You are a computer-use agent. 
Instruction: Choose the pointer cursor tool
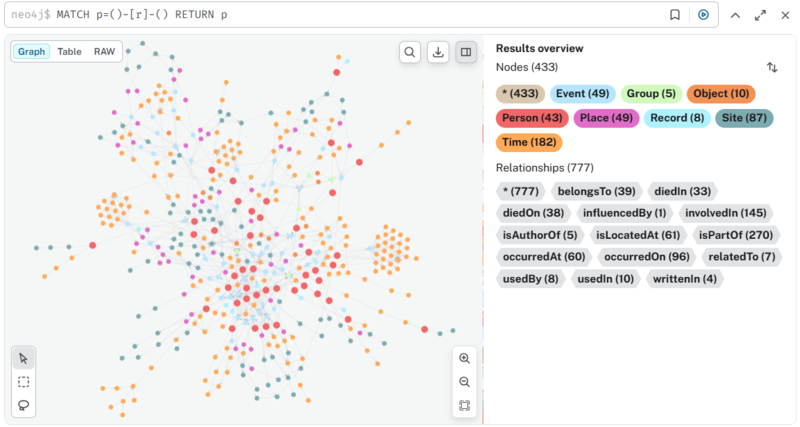pyautogui.click(x=24, y=358)
